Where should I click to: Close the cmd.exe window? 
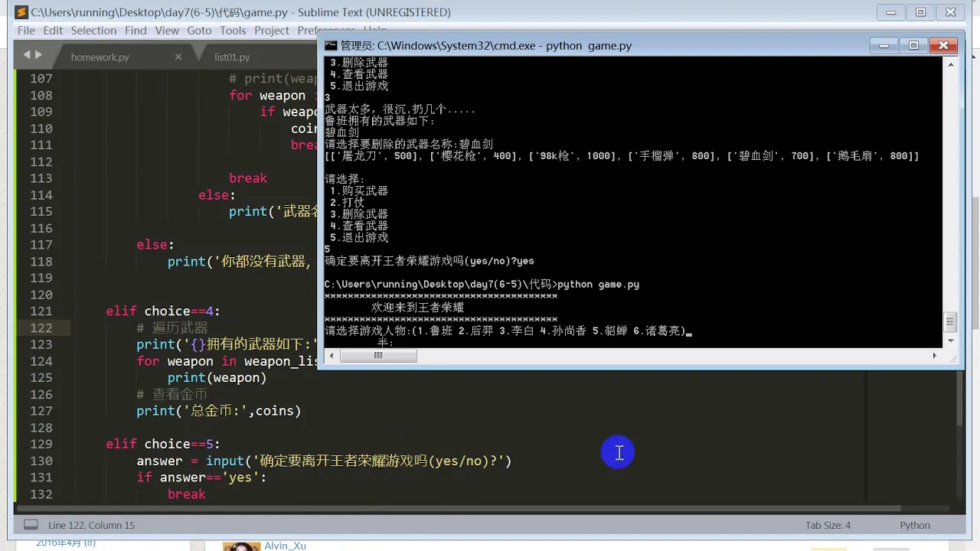(944, 45)
